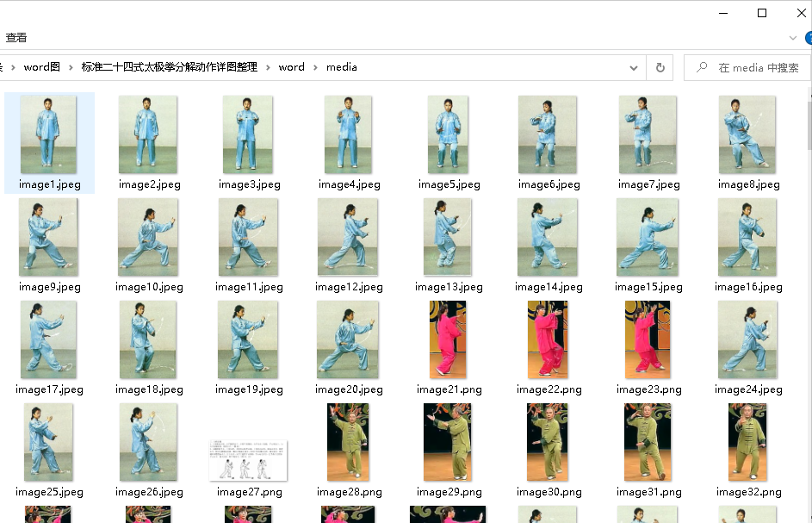The image size is (812, 523).
Task: Click media segment in breadcrumb
Action: 341,67
